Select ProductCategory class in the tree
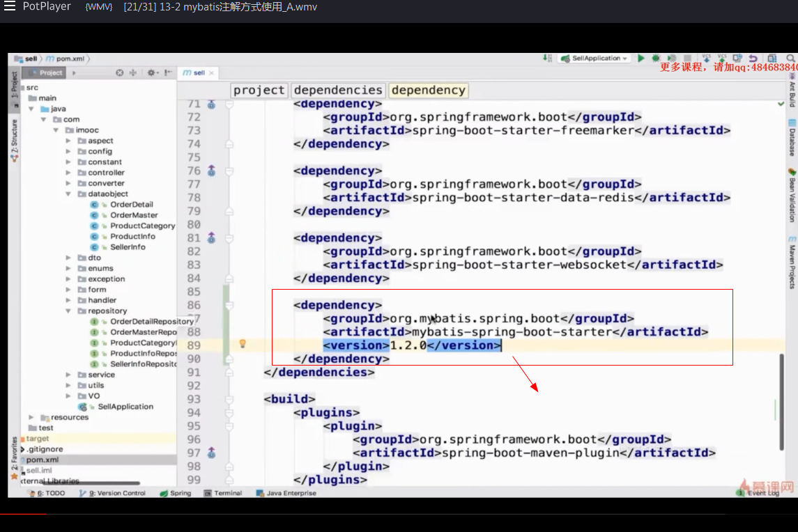798x532 pixels. tap(142, 226)
